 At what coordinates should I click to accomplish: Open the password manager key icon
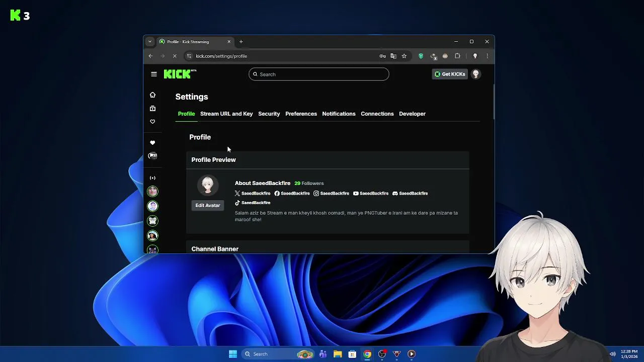[382, 56]
